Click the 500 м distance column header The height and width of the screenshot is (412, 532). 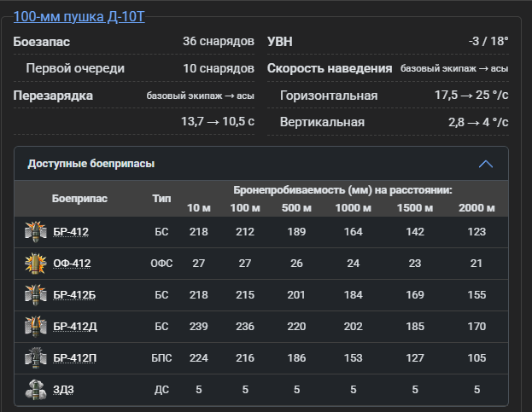click(296, 207)
